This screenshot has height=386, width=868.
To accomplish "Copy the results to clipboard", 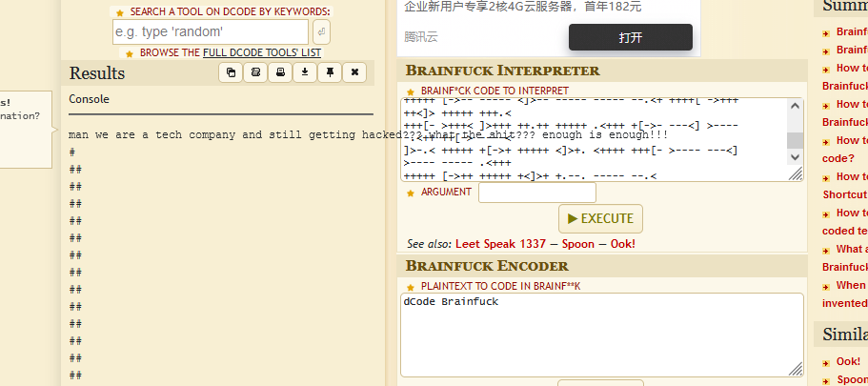I will [x=231, y=72].
